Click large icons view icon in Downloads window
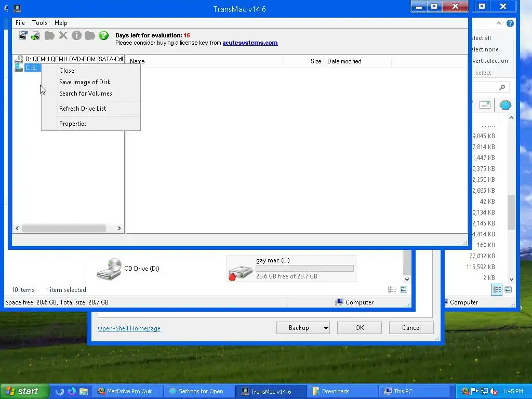This screenshot has width=532, height=399. [508, 289]
